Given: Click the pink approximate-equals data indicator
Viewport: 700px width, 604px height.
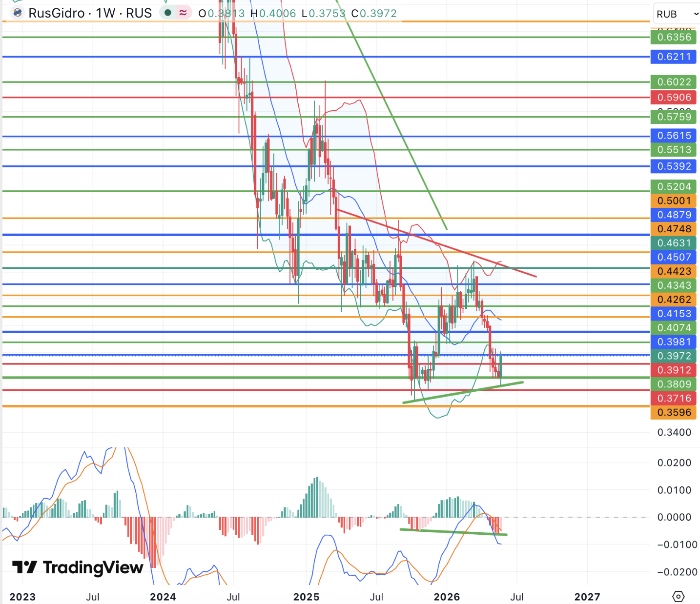Looking at the screenshot, I should coord(183,13).
